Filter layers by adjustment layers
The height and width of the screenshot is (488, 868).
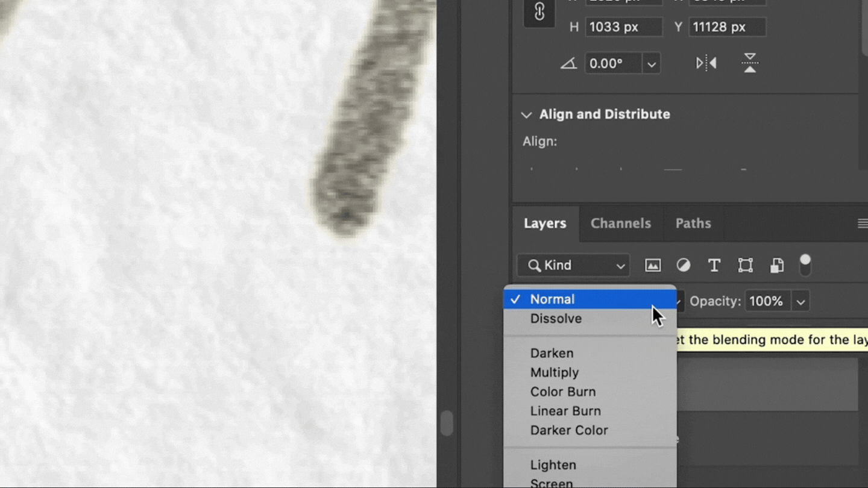click(x=684, y=265)
